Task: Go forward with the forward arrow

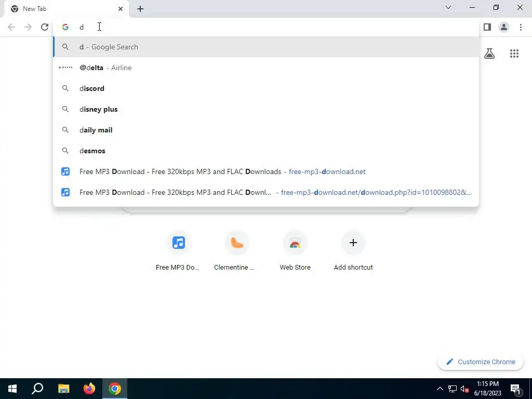Action: (28, 27)
